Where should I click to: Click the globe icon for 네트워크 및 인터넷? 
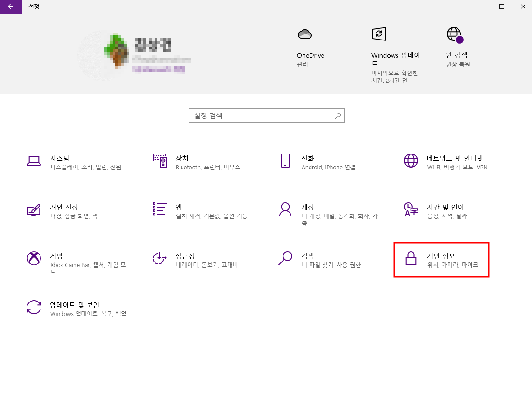pyautogui.click(x=411, y=161)
